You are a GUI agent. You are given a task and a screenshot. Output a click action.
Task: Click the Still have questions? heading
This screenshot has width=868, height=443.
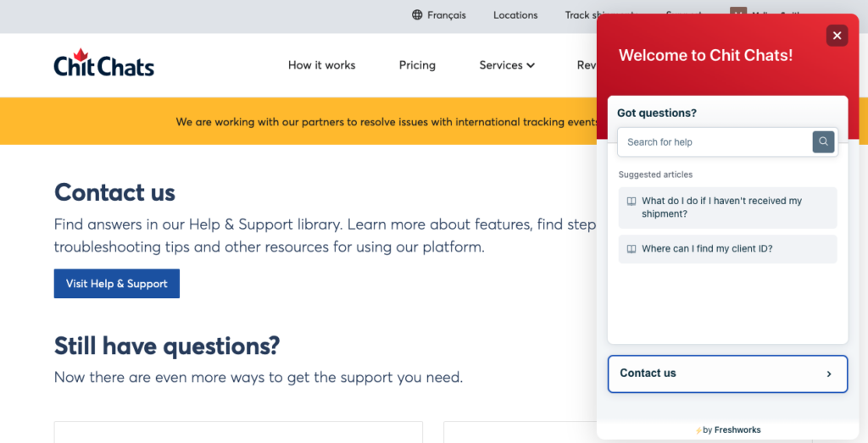pyautogui.click(x=167, y=346)
